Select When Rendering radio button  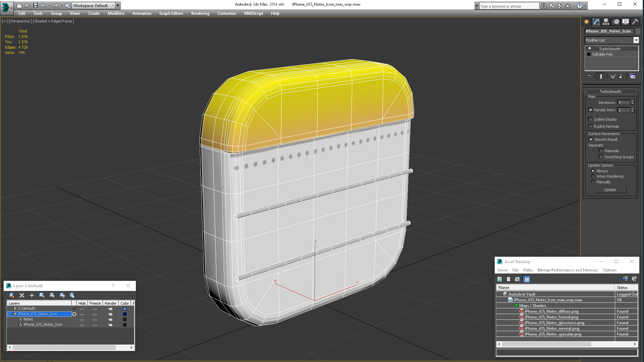[593, 176]
